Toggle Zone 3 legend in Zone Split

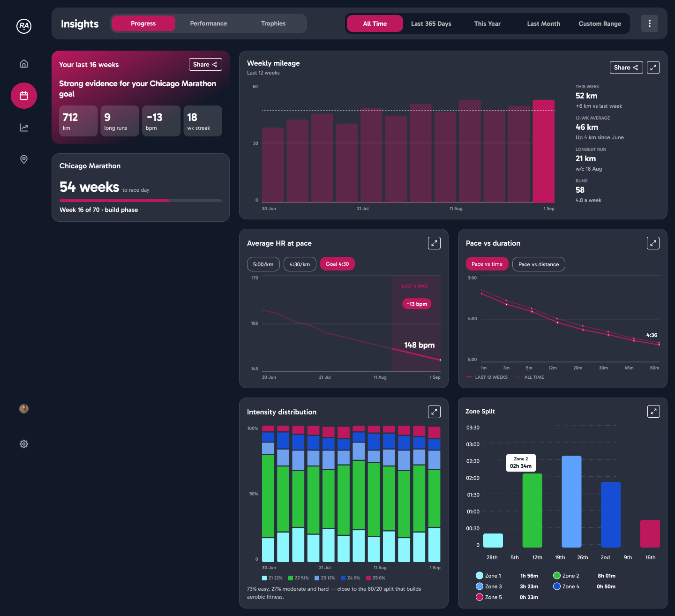click(x=489, y=586)
